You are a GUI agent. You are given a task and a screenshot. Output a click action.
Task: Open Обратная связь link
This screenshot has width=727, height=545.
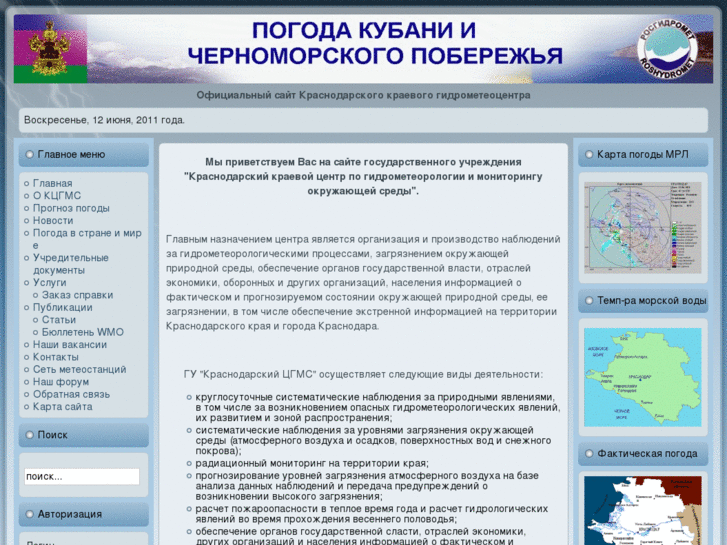pos(71,394)
